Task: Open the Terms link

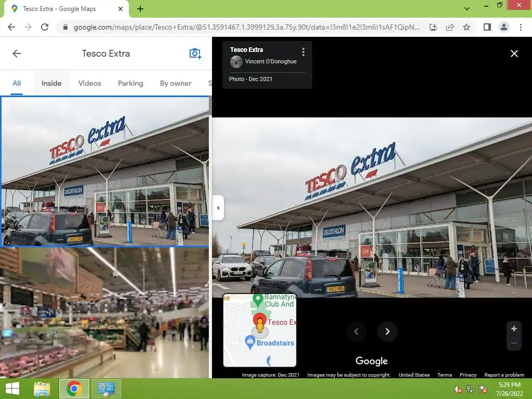Action: pyautogui.click(x=445, y=375)
